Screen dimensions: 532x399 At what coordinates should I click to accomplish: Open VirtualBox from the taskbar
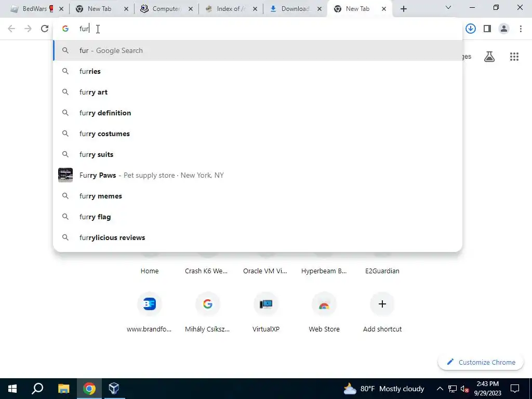[x=114, y=389]
